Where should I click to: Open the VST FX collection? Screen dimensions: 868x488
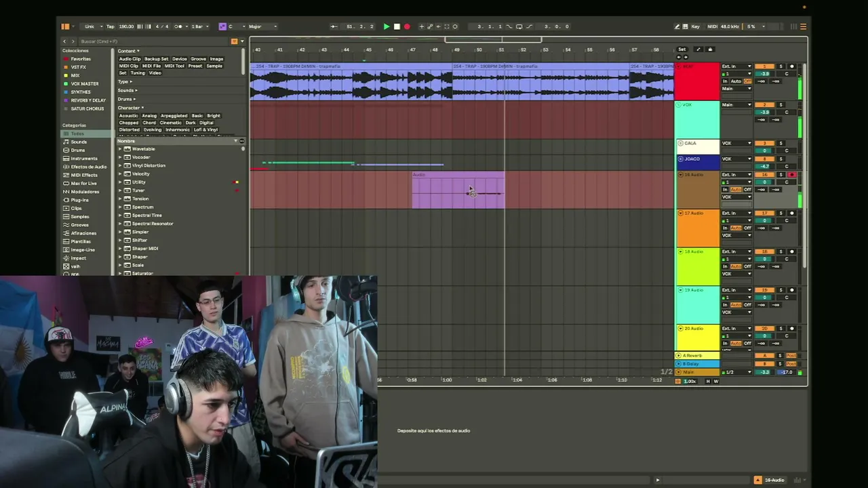(79, 67)
